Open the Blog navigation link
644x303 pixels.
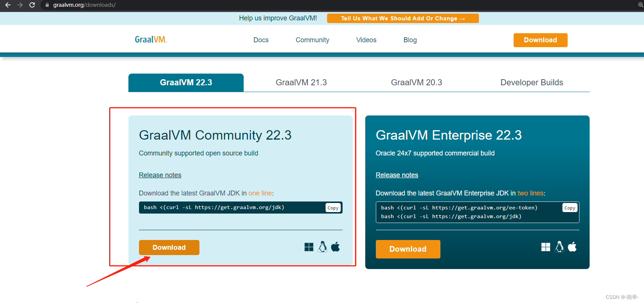pos(410,40)
